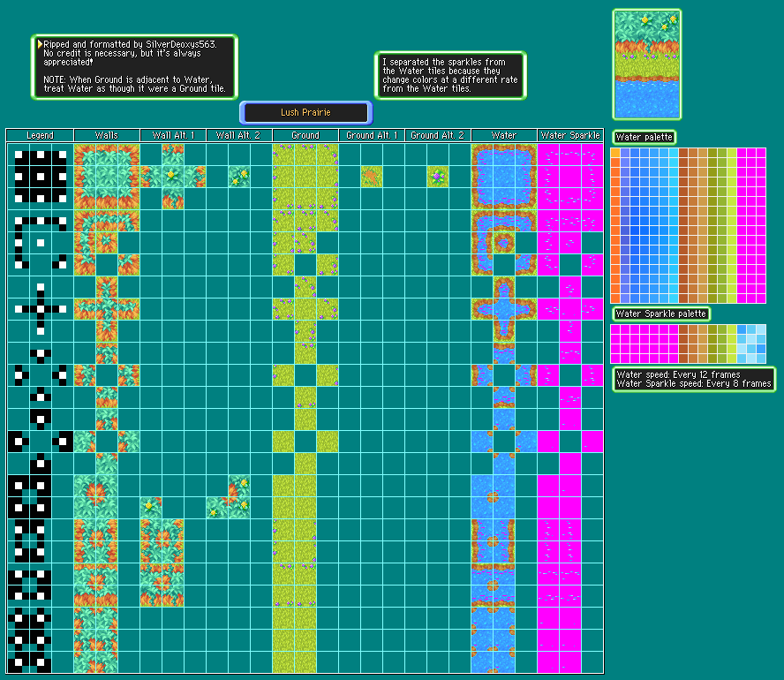Image resolution: width=784 pixels, height=680 pixels.
Task: Select the Wall Alt. 1 column header
Action: point(173,135)
